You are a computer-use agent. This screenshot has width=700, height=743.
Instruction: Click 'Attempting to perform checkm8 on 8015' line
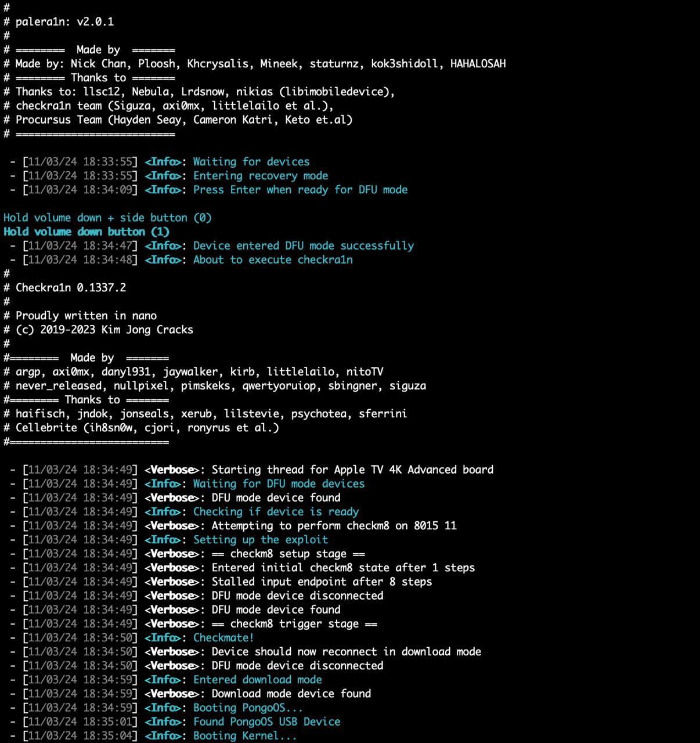coord(334,526)
